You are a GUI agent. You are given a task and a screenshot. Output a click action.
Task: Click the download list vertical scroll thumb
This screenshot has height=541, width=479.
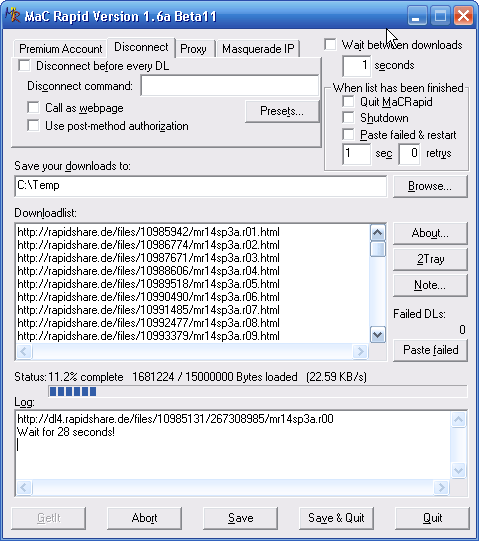click(x=378, y=249)
